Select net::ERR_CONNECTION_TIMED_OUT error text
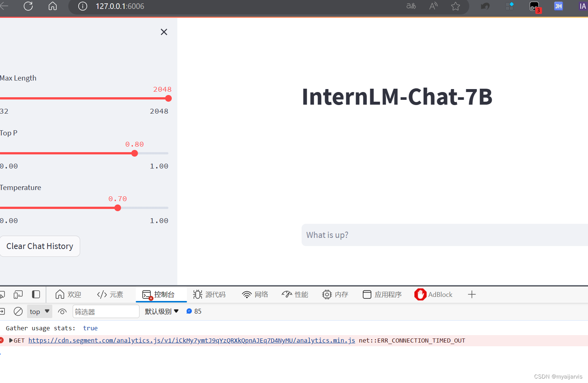This screenshot has height=383, width=588. [412, 340]
